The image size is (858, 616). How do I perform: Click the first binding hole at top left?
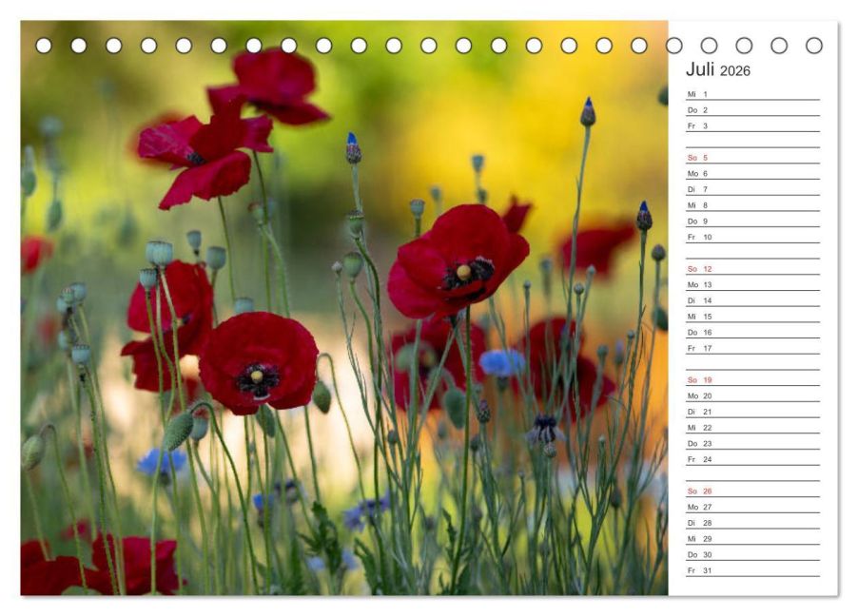click(x=44, y=46)
